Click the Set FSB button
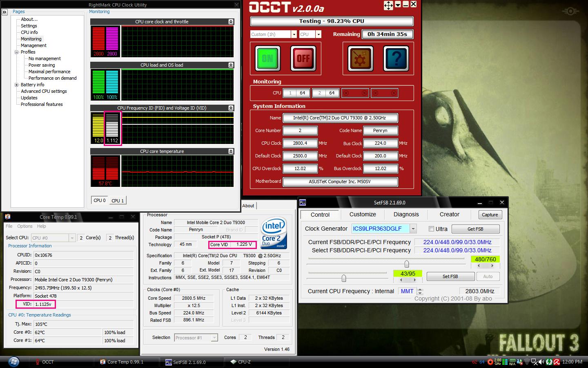 (x=450, y=276)
